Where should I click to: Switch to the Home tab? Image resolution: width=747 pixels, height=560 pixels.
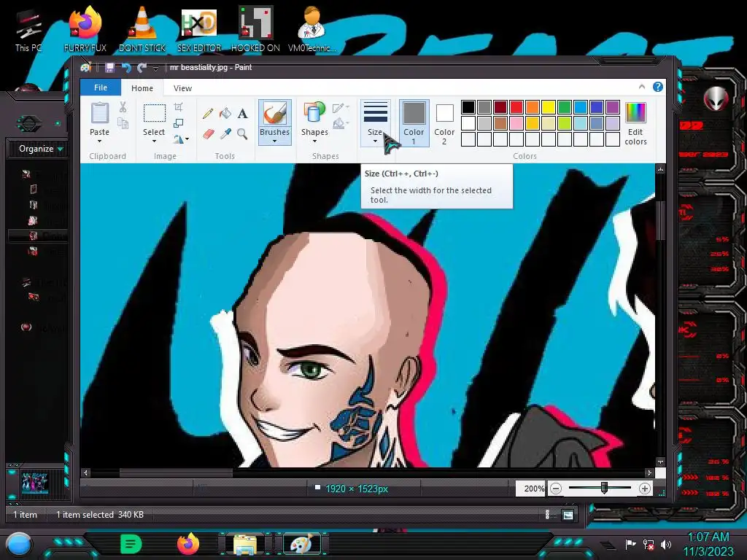(142, 88)
